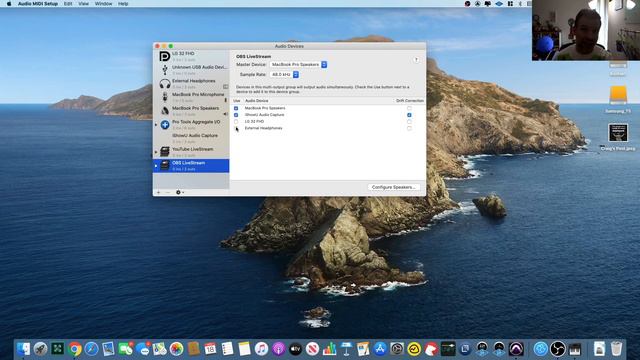
Task: Open Keynote from the Dock
Action: [346, 349]
